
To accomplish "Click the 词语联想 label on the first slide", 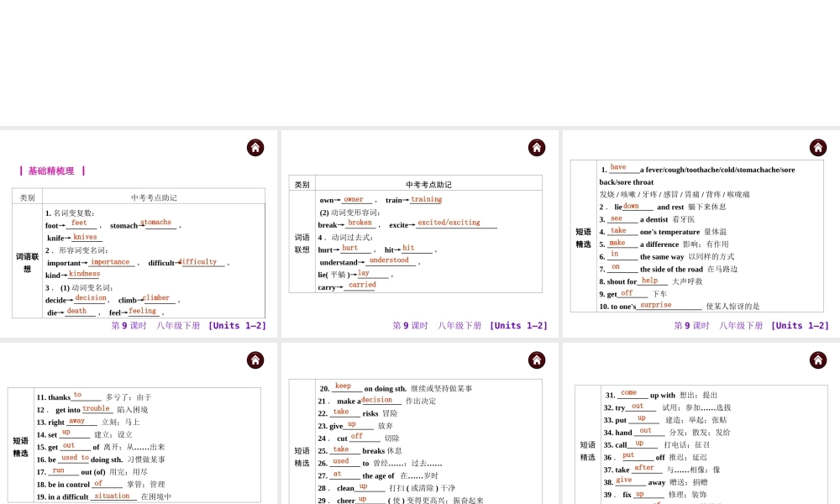I will [x=28, y=262].
